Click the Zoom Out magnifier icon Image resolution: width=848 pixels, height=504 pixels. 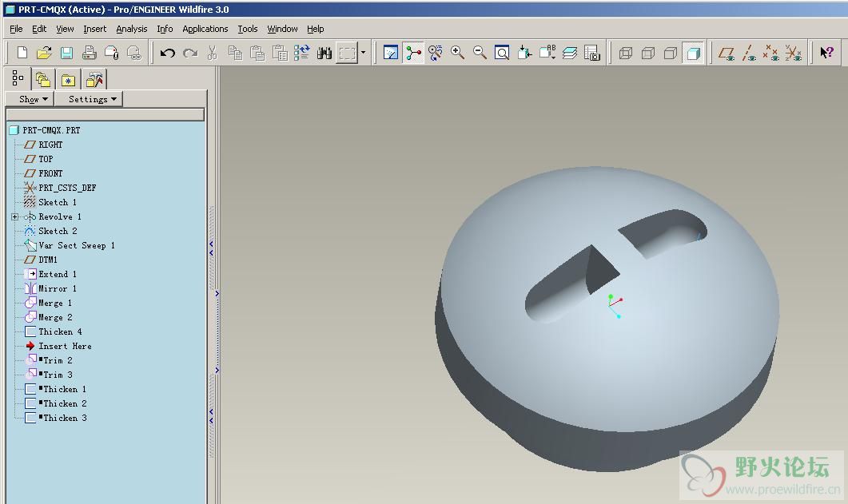tap(480, 53)
